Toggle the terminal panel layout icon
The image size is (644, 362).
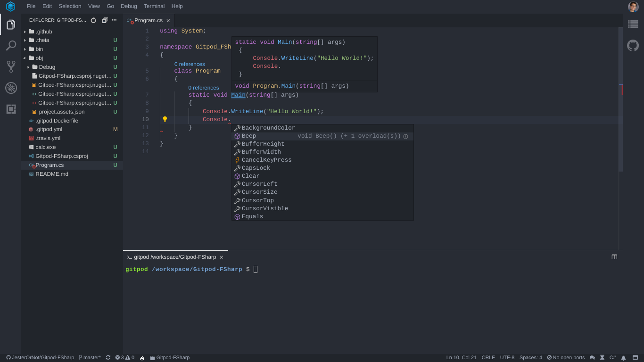click(x=614, y=256)
